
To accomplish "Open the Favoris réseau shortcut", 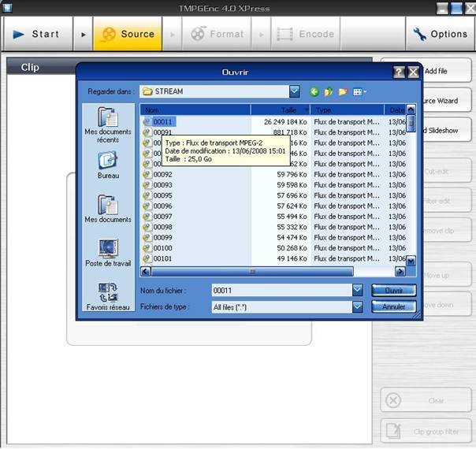I will tap(108, 297).
